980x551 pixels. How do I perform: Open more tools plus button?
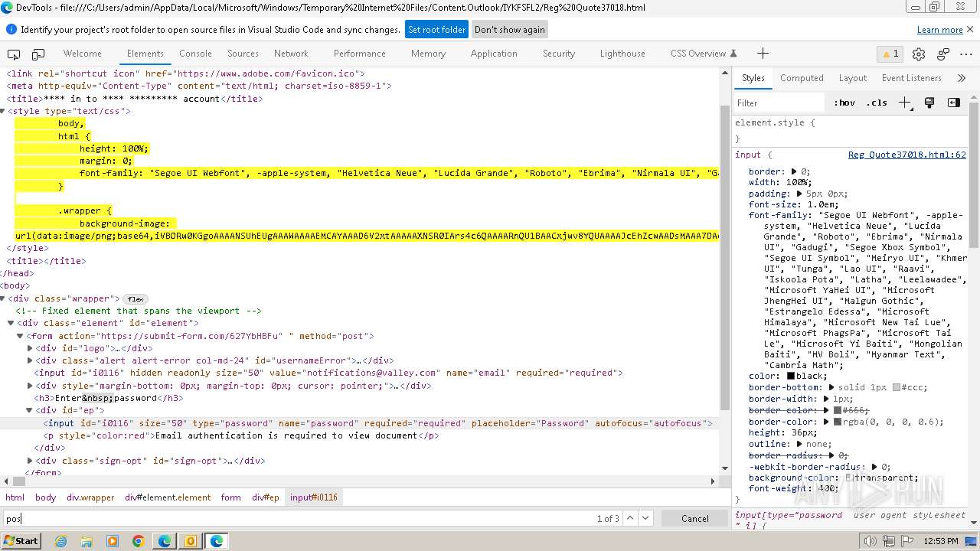(763, 54)
